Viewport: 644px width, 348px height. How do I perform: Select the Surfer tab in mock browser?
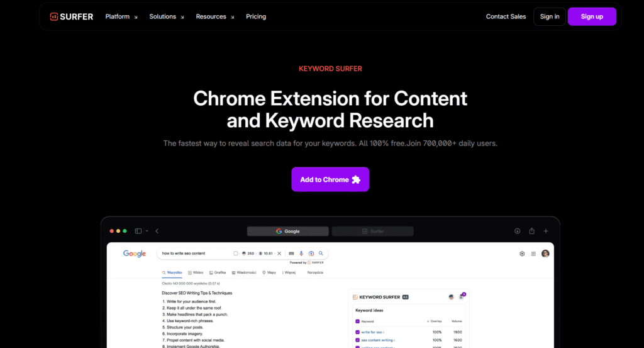(x=372, y=232)
